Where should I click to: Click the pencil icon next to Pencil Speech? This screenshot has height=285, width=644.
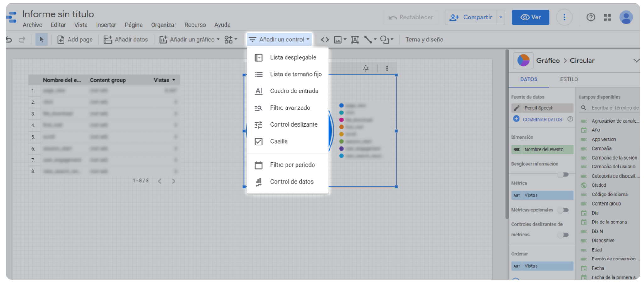(517, 108)
